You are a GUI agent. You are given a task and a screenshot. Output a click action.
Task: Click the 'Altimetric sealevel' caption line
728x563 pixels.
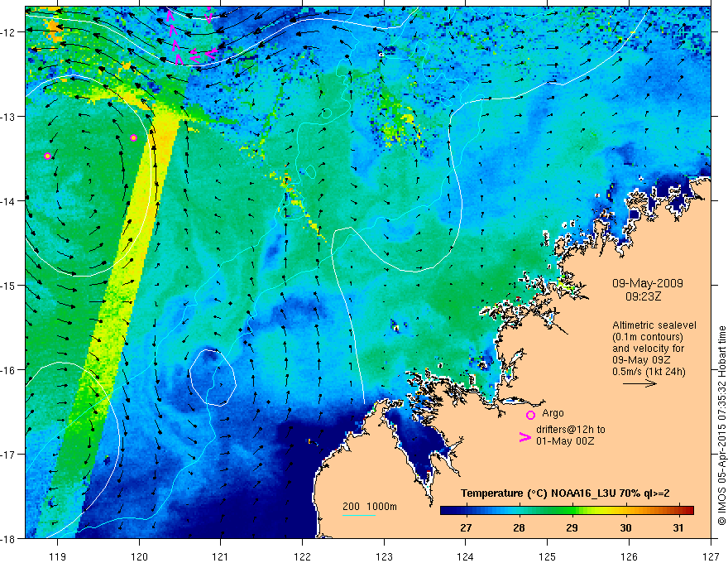(x=654, y=325)
